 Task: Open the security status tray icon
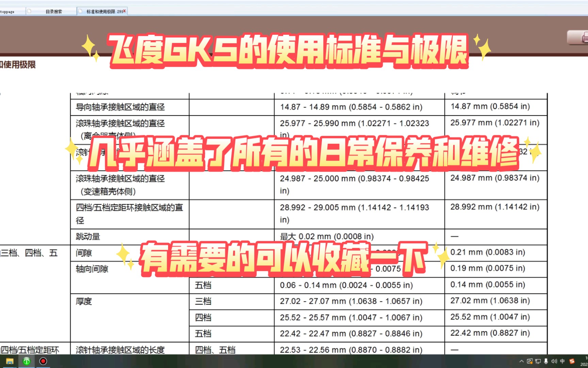[530, 361]
